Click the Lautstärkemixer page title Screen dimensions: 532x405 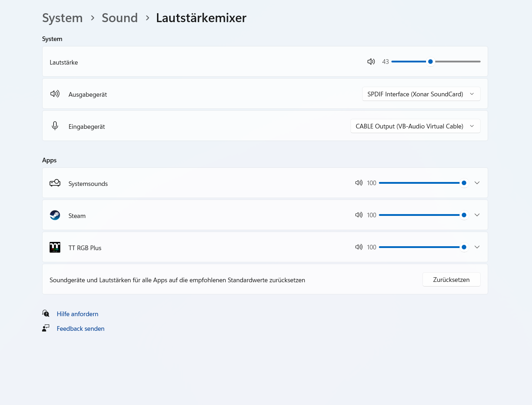pos(201,18)
